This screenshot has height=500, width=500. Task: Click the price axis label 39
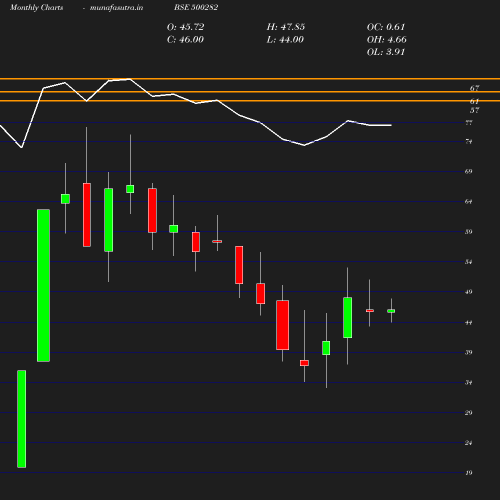[x=469, y=352]
